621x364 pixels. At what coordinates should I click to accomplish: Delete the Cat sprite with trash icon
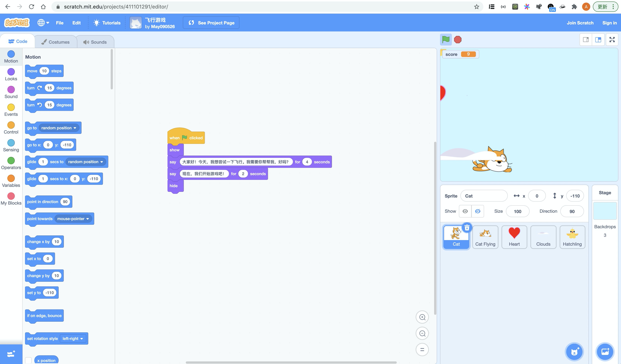tap(467, 228)
